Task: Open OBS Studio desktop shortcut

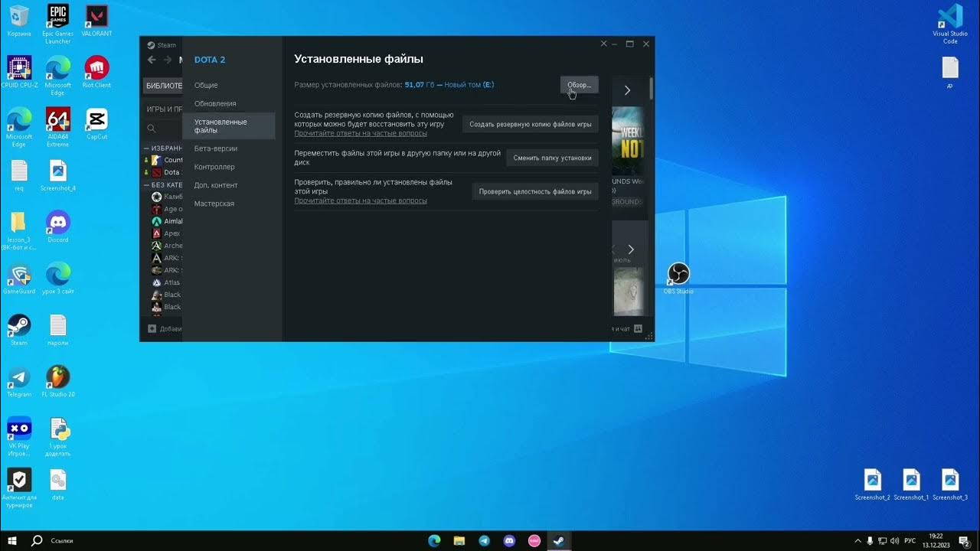Action: pos(678,279)
